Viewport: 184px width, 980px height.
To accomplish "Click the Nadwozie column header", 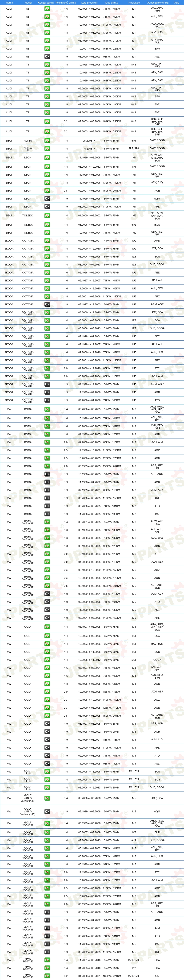I will pos(134,2).
